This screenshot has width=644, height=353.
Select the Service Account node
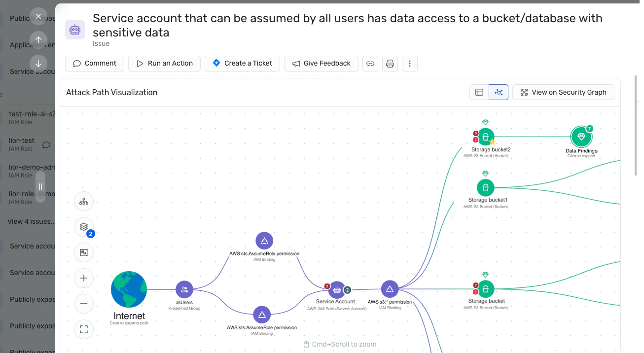pos(337,290)
